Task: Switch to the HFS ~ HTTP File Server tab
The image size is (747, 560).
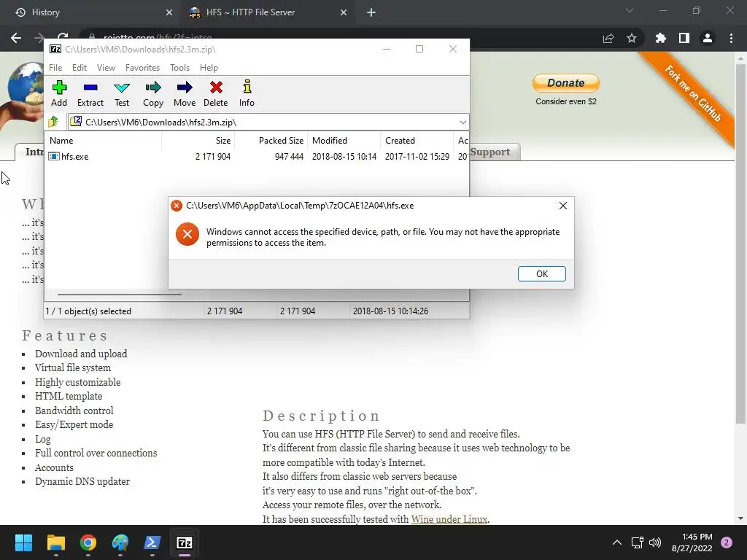Action: (x=267, y=12)
